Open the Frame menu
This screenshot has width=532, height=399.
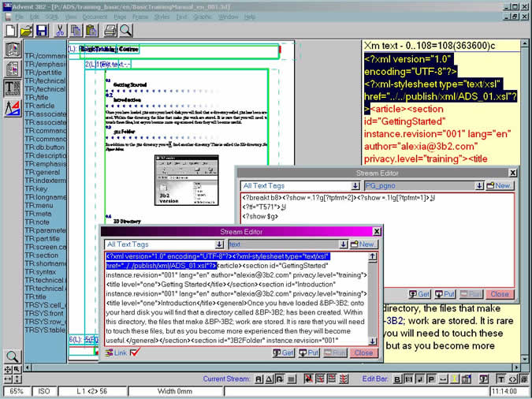click(140, 17)
